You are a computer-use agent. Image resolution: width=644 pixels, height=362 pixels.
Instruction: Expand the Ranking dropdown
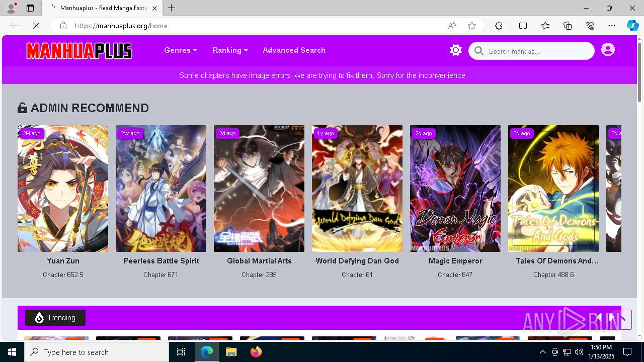(x=230, y=50)
